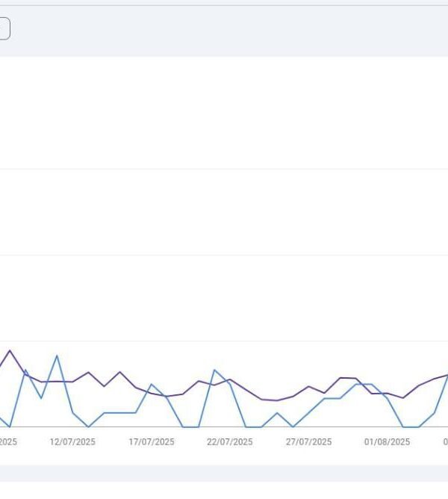The width and height of the screenshot is (448, 499).
Task: Click the blue line peak above 17/07/2025
Action: (152, 385)
